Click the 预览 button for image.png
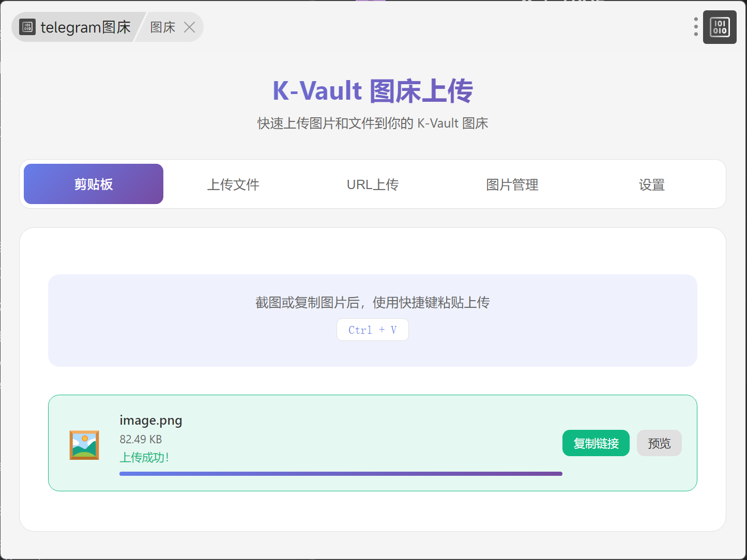Image resolution: width=747 pixels, height=560 pixels. tap(659, 443)
